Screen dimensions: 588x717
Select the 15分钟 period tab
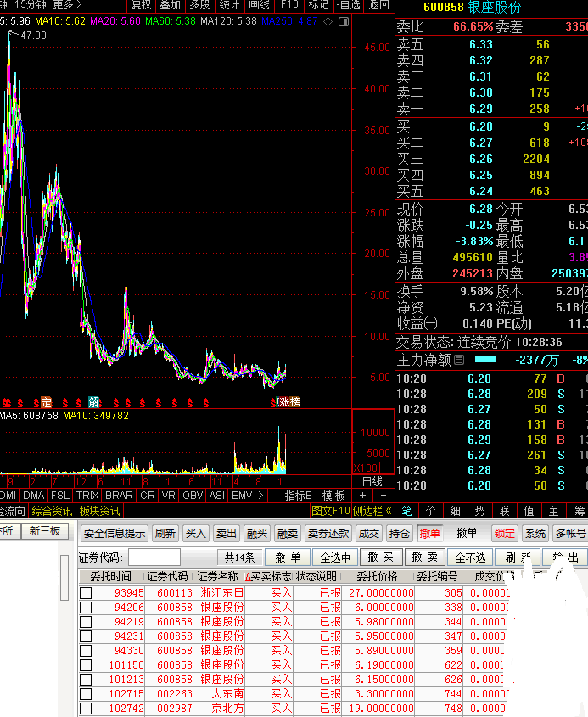(x=31, y=5)
